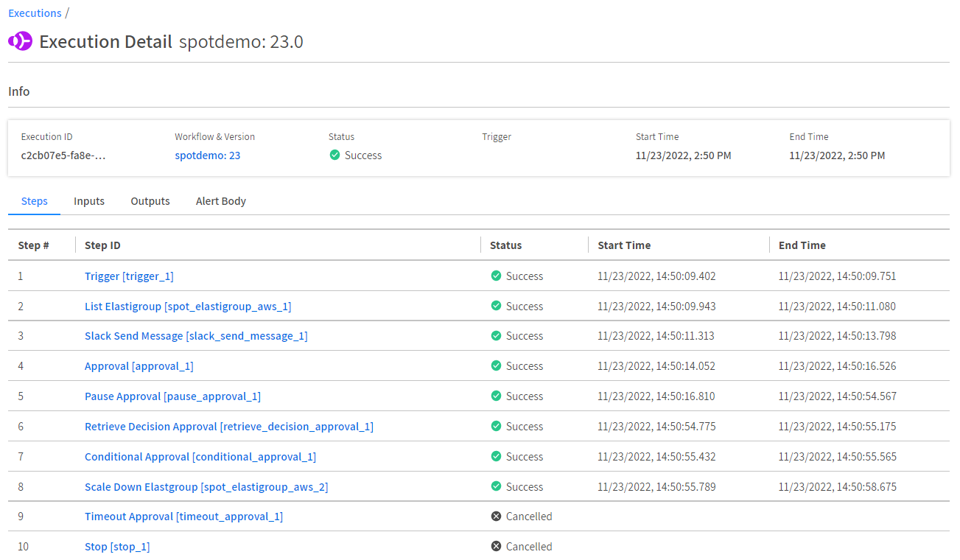The height and width of the screenshot is (560, 960).
Task: Click the success check icon for Trigger step
Action: (x=496, y=276)
